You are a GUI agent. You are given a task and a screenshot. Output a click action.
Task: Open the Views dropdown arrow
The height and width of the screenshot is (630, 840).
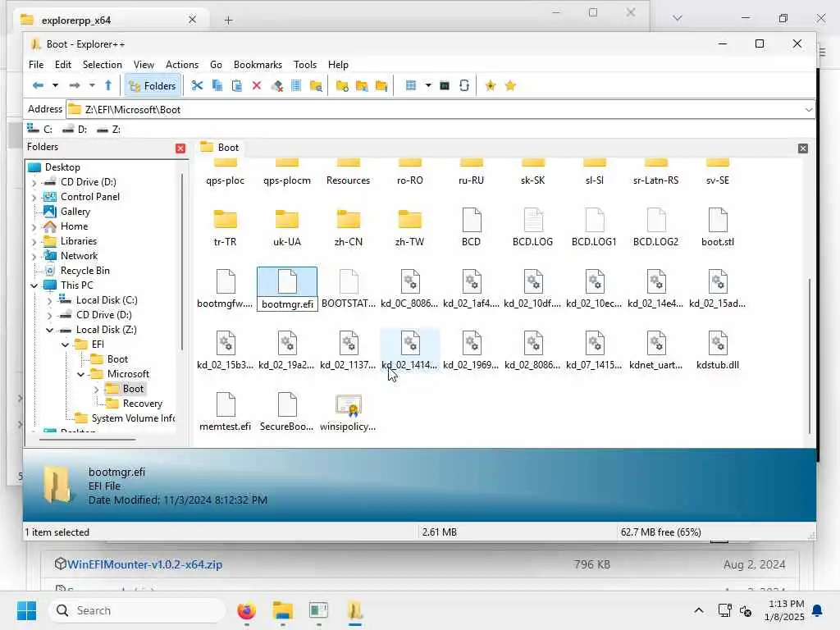(x=428, y=85)
